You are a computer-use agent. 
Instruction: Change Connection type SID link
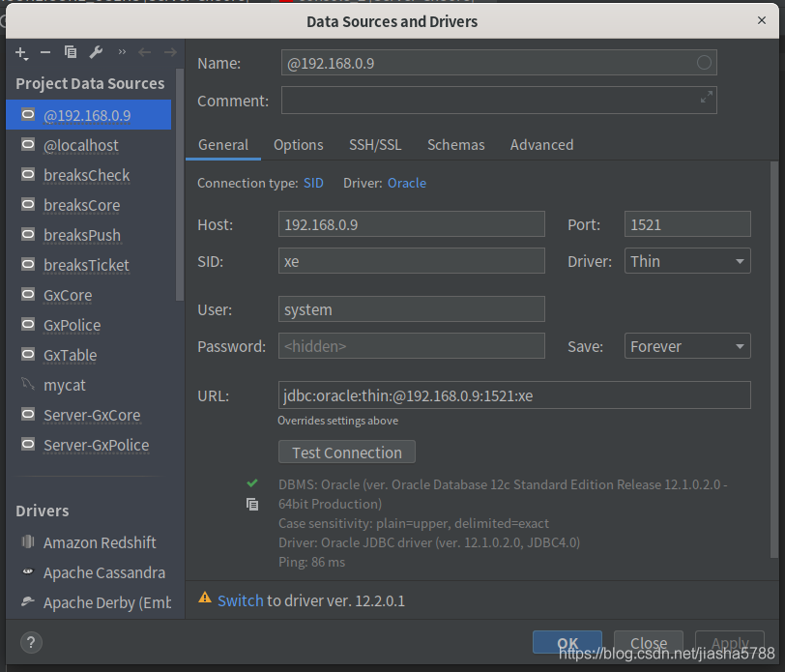[x=313, y=184]
